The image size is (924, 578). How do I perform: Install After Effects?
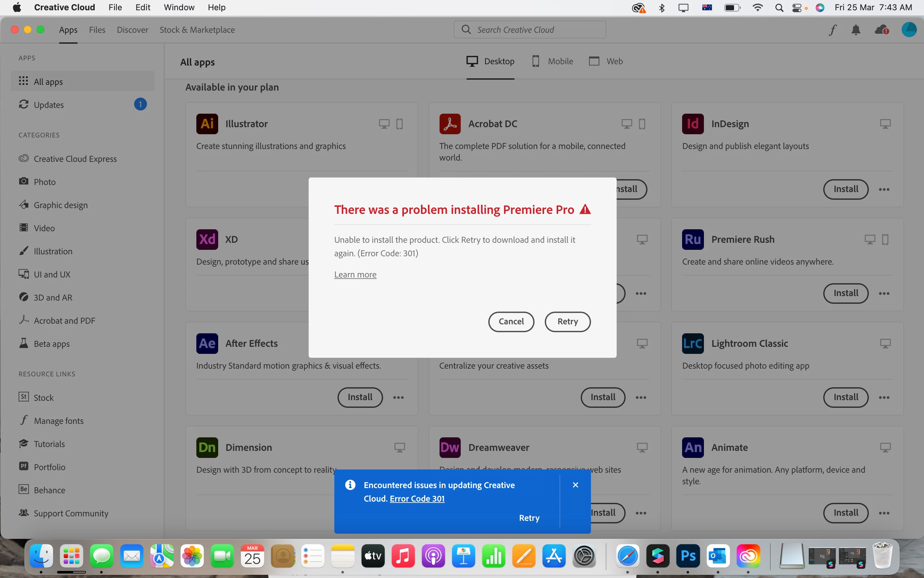tap(360, 397)
